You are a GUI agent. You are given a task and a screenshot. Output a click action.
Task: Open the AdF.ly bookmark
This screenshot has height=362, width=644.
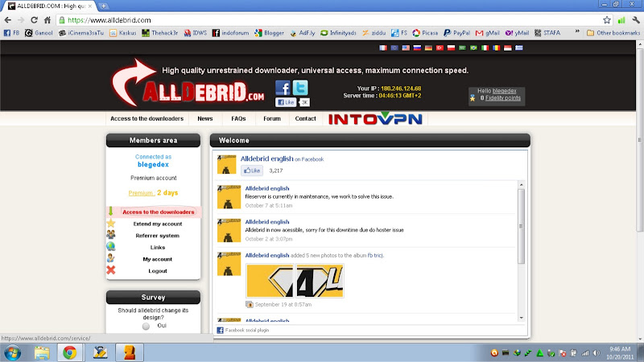pos(303,33)
